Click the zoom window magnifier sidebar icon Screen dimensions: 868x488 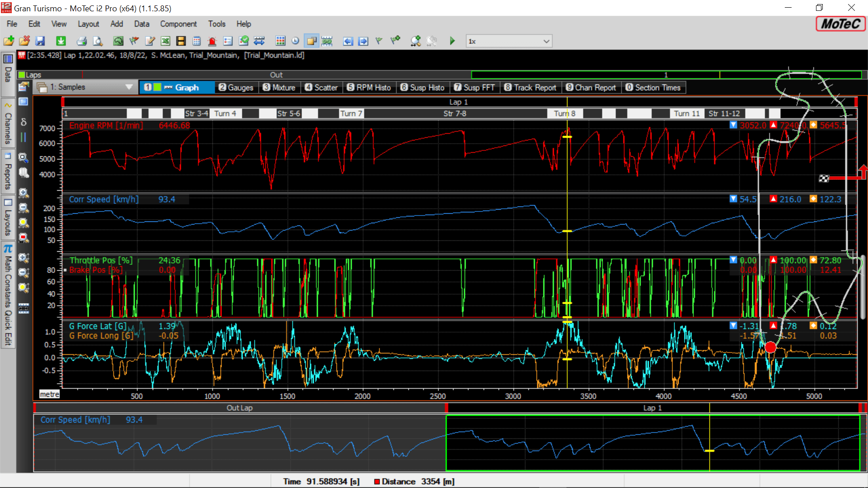24,157
